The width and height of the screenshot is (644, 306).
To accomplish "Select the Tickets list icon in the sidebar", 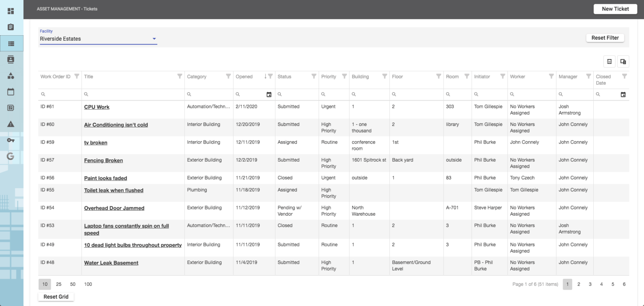I will click(10, 43).
